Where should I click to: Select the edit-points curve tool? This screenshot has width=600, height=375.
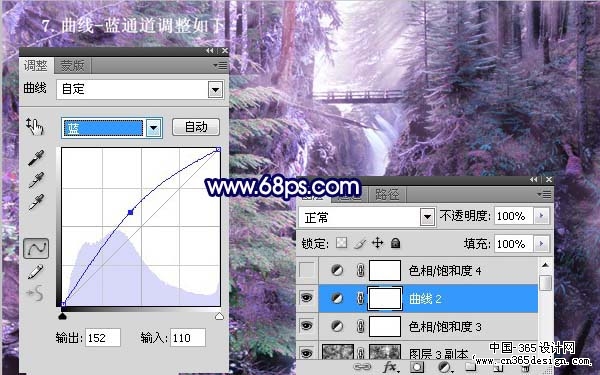[36, 248]
